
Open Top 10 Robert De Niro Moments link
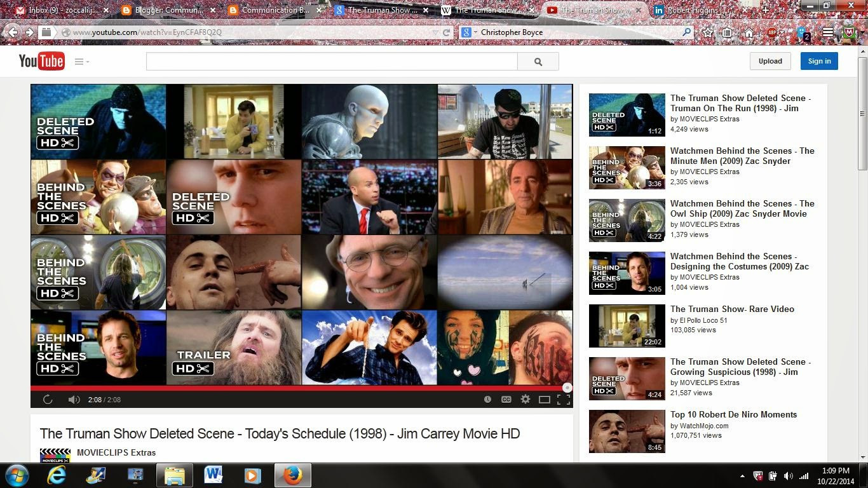click(x=733, y=414)
